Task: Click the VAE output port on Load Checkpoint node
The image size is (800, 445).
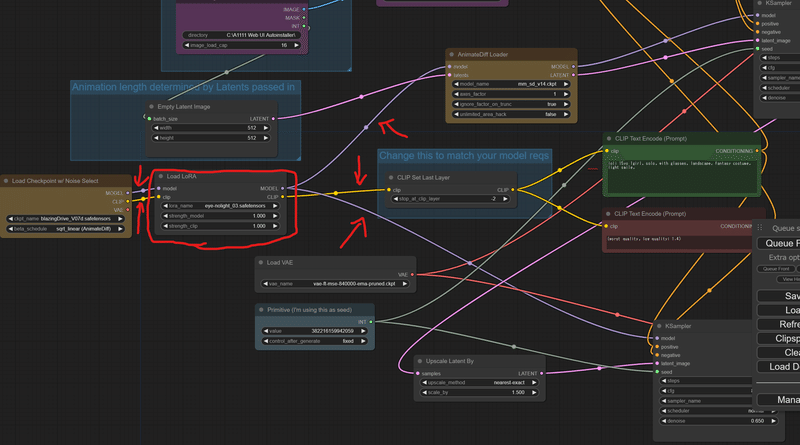Action: coord(128,210)
